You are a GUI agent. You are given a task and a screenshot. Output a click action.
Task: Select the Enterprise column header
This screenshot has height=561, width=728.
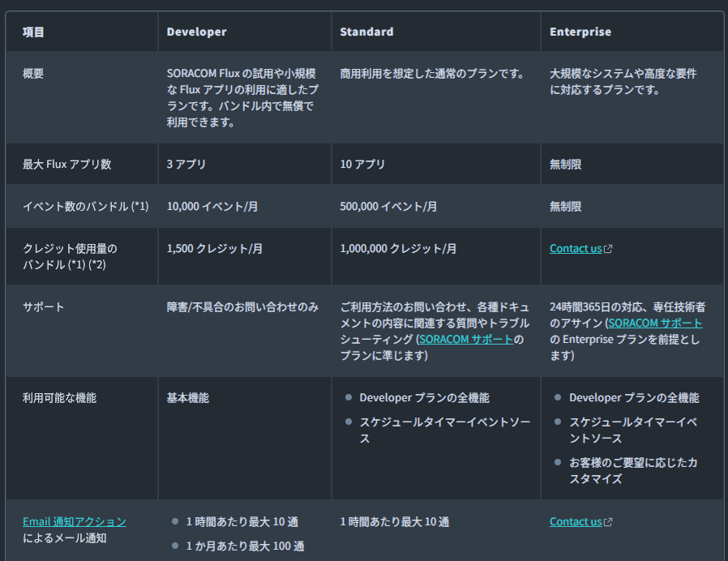(580, 32)
